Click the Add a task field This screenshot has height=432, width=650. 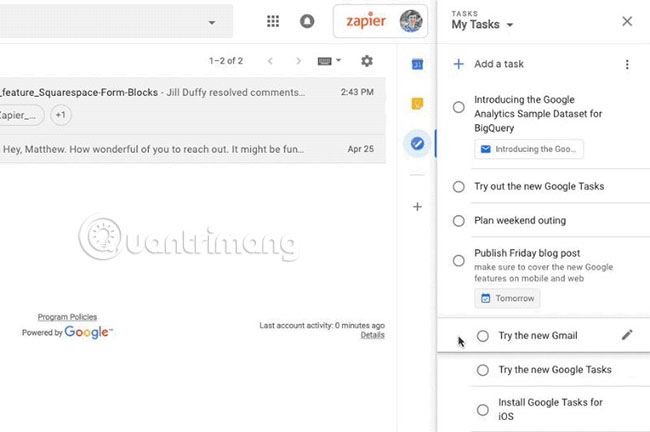[499, 64]
